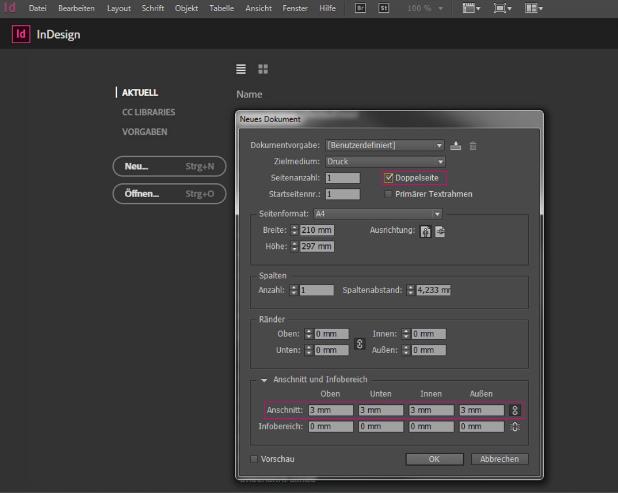Open the Dokumentvorgabe dropdown
Screen dimensions: 618x493
(385, 145)
